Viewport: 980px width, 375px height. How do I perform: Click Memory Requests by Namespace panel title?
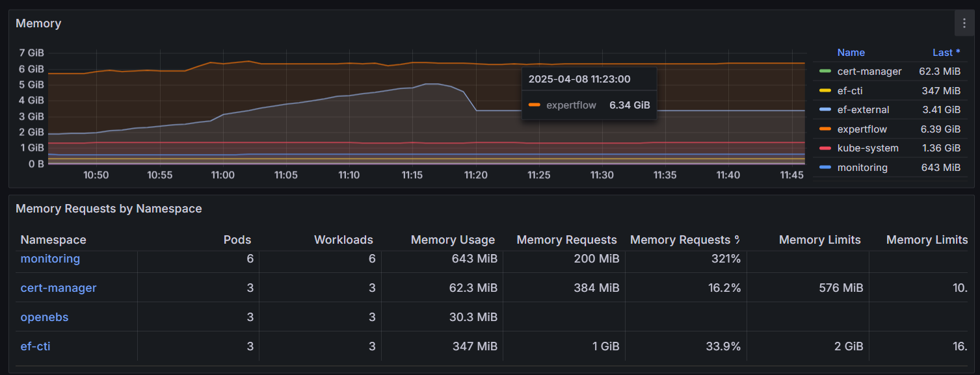point(109,209)
